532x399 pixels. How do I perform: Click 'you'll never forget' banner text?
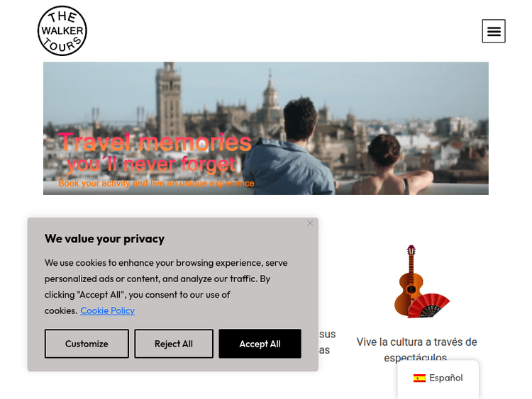pos(151,164)
